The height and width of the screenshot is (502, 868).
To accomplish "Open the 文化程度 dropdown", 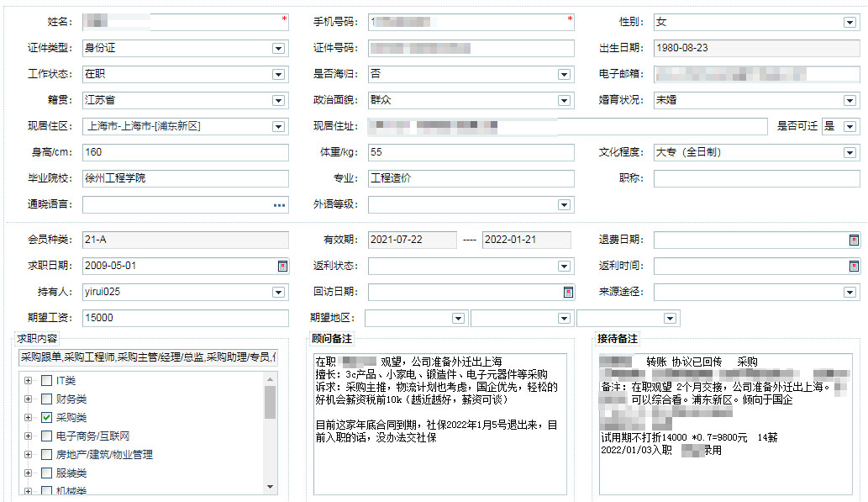I will coord(850,152).
